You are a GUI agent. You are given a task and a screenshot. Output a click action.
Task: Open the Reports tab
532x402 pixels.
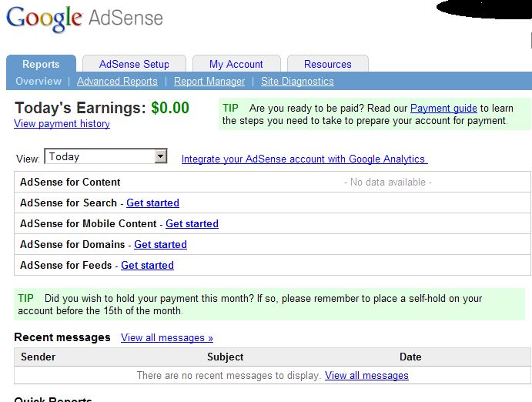41,64
